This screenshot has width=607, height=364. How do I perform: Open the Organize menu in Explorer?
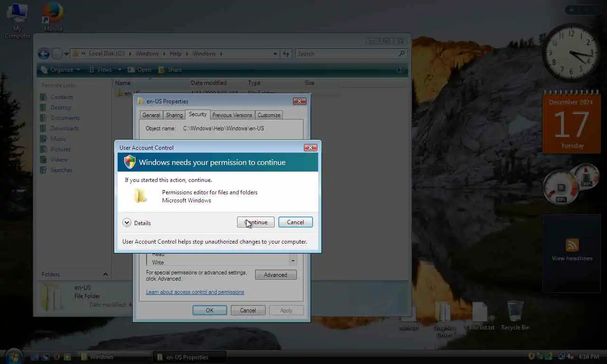[x=61, y=70]
